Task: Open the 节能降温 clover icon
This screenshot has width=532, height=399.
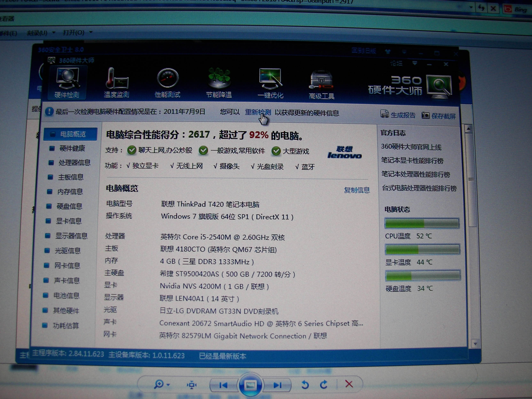Action: (x=219, y=77)
